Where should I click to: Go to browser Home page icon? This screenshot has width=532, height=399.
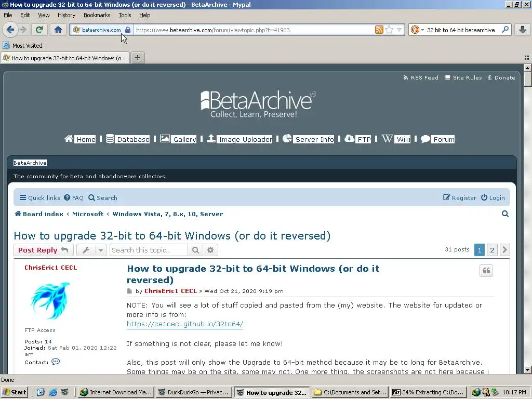58,30
